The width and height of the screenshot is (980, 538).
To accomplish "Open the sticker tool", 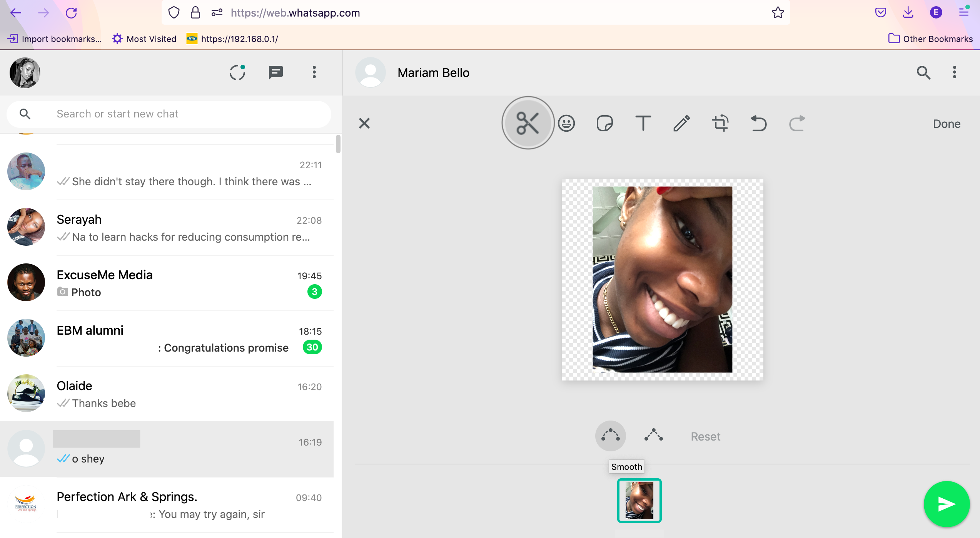I will [x=604, y=123].
